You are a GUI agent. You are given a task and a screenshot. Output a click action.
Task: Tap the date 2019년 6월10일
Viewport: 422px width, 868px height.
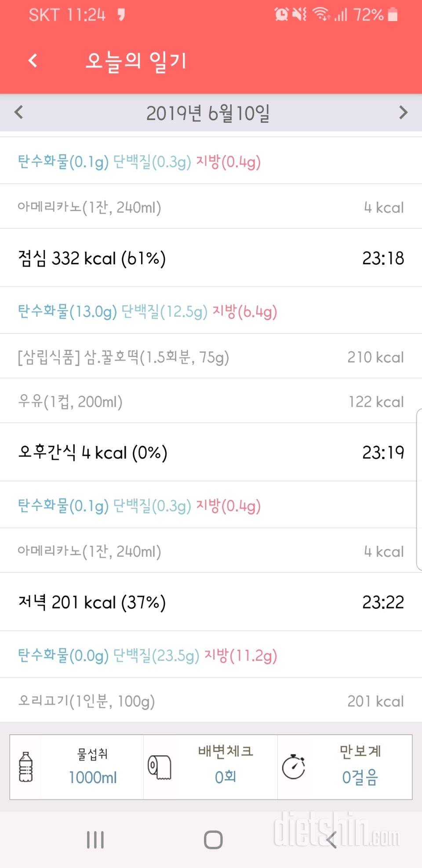pos(208,113)
